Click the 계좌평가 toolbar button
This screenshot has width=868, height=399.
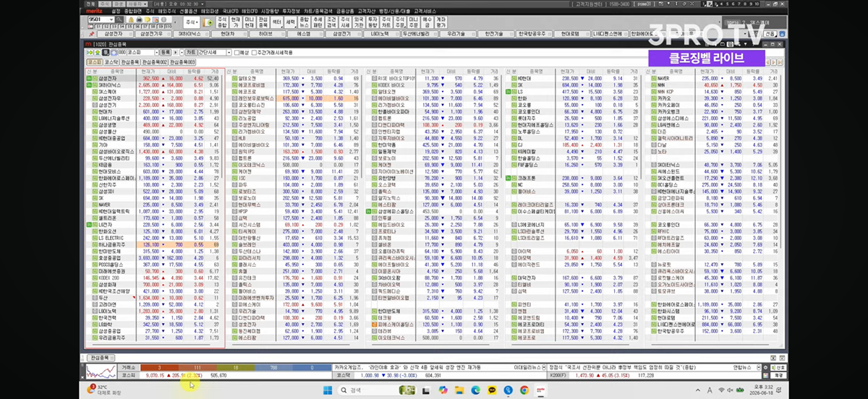click(x=441, y=22)
